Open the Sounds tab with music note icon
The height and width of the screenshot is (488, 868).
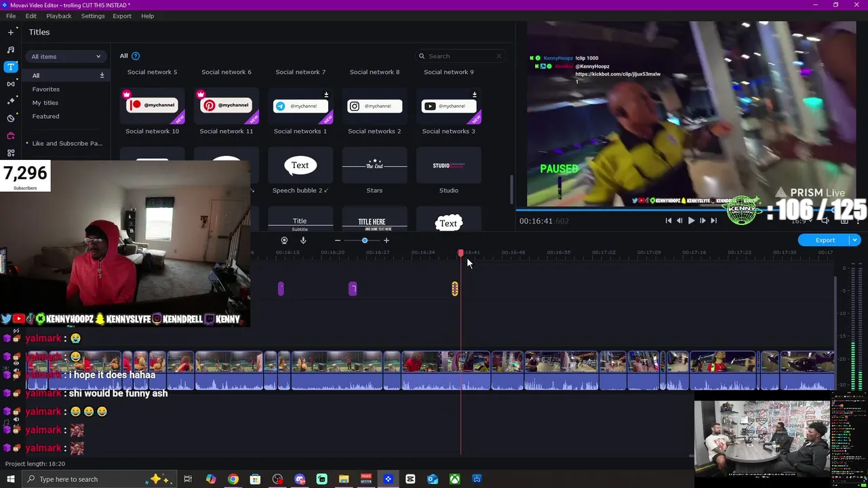pos(11,49)
